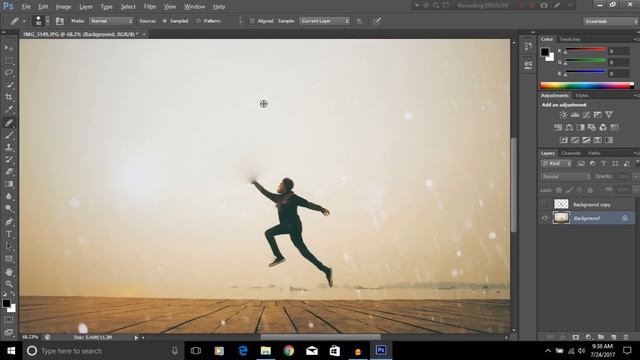
Task: Toggle Quick Mask mode icon
Action: (9, 320)
